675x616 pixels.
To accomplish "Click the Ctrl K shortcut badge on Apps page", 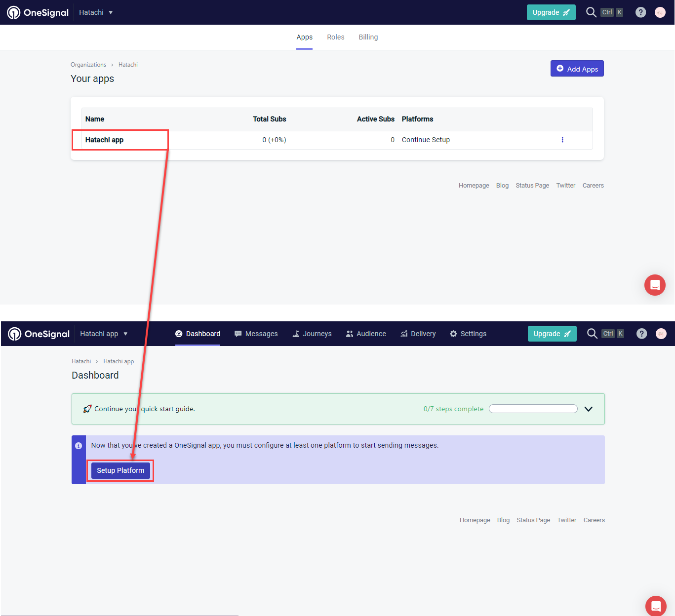I will coord(612,12).
